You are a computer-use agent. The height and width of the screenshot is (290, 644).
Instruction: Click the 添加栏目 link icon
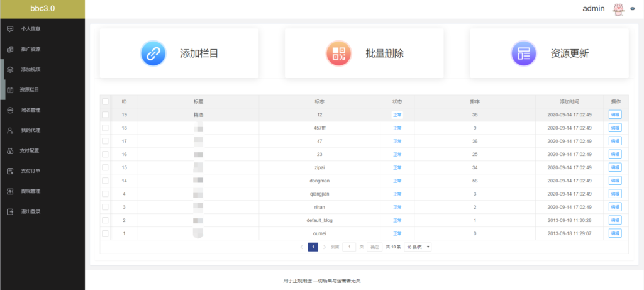(x=153, y=53)
